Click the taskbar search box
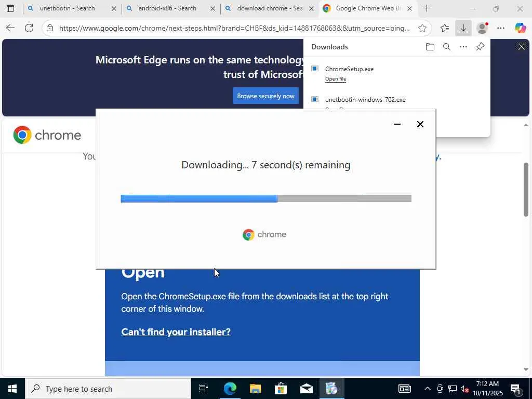 (x=108, y=389)
